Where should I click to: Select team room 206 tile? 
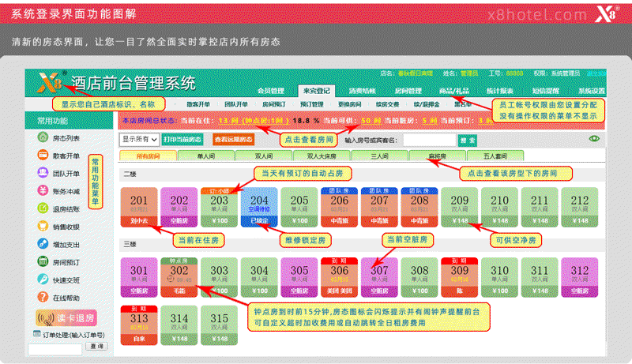340,207
